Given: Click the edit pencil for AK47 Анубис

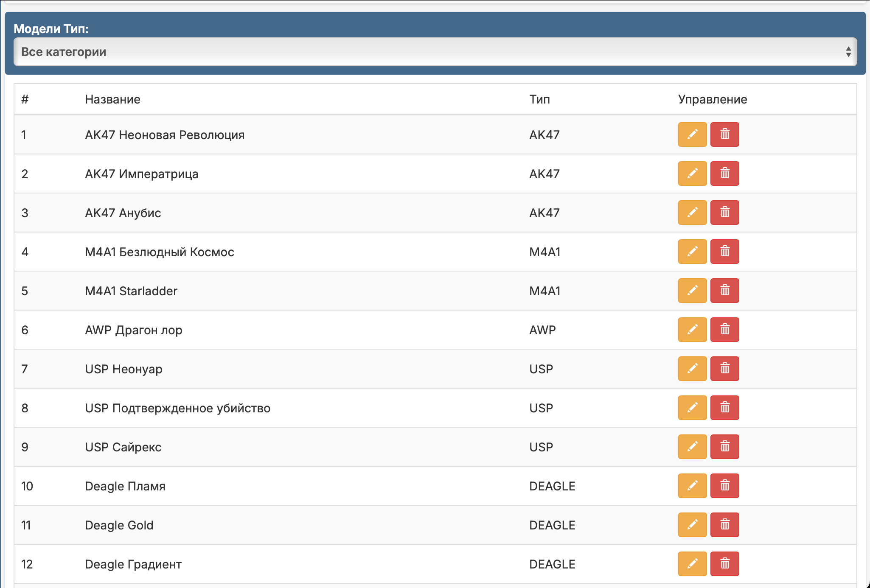Looking at the screenshot, I should 692,213.
